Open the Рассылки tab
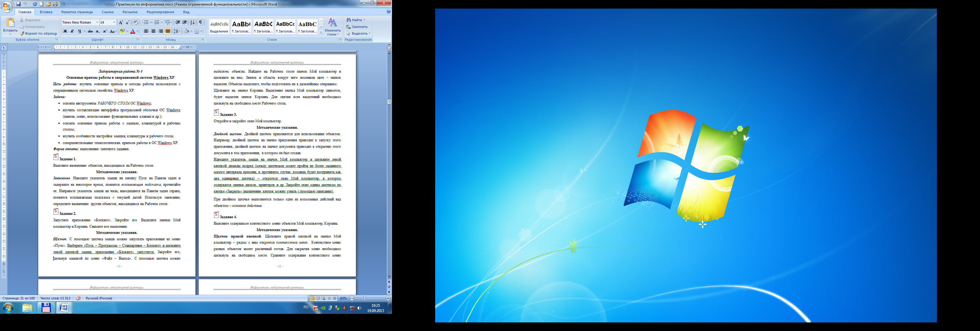Screen dimensions: 980x331 click(x=130, y=12)
